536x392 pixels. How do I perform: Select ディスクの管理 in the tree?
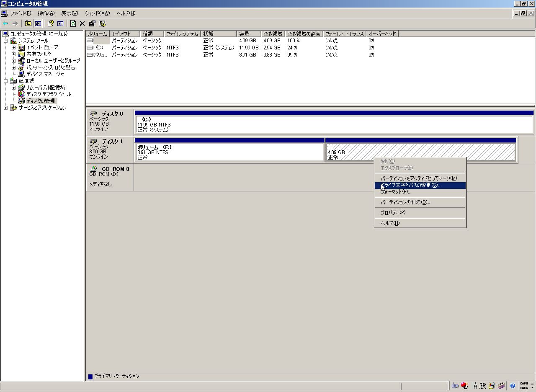pyautogui.click(x=40, y=101)
